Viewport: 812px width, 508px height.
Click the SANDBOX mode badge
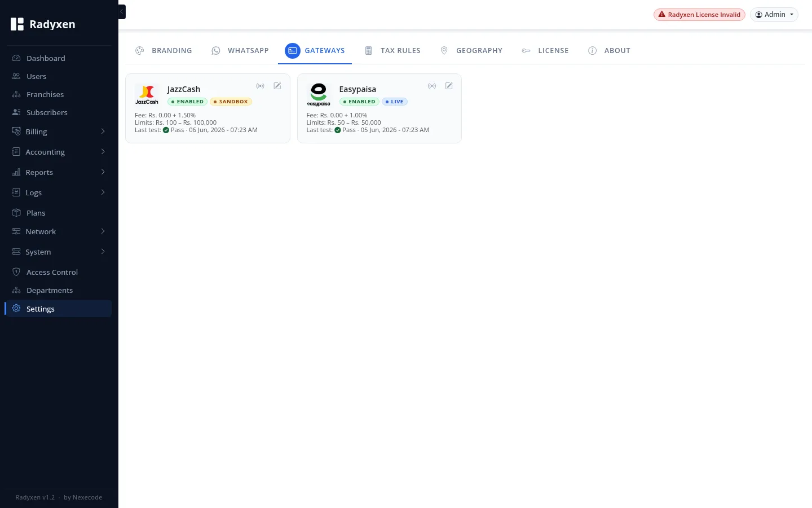coord(231,102)
